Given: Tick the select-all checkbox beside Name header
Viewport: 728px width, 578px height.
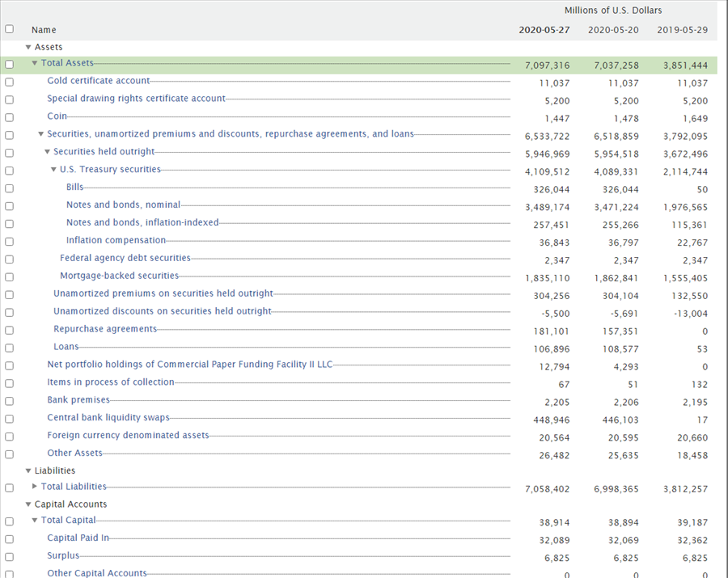Looking at the screenshot, I should click(9, 29).
